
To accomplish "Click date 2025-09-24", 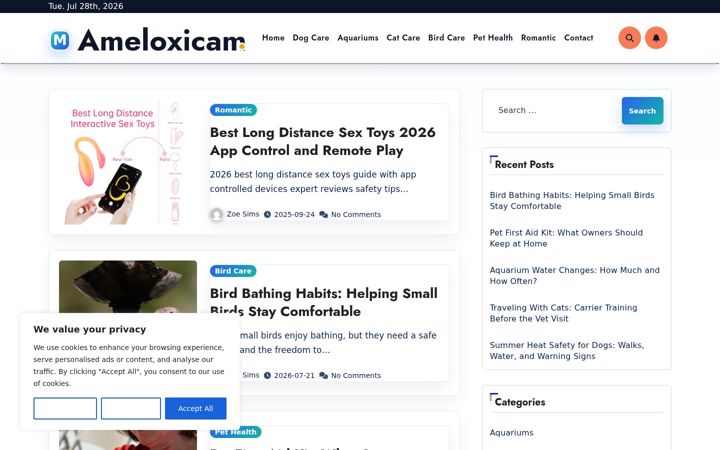I will point(294,214).
